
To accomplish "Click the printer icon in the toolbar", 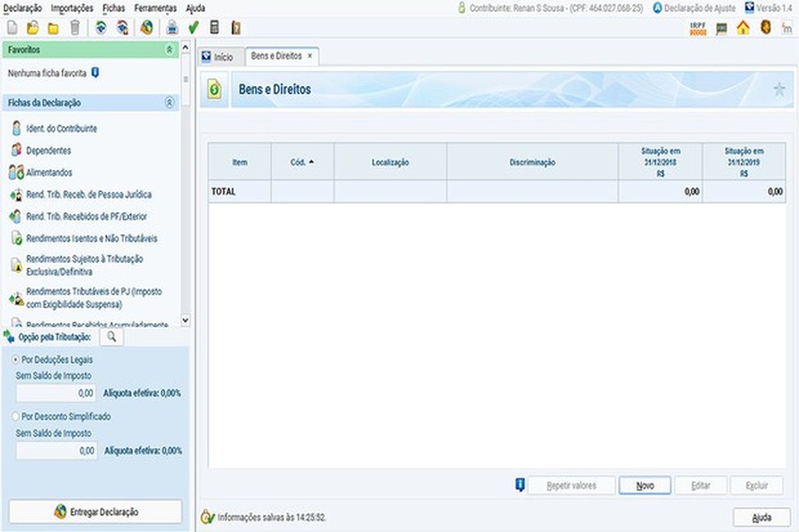I will (172, 28).
